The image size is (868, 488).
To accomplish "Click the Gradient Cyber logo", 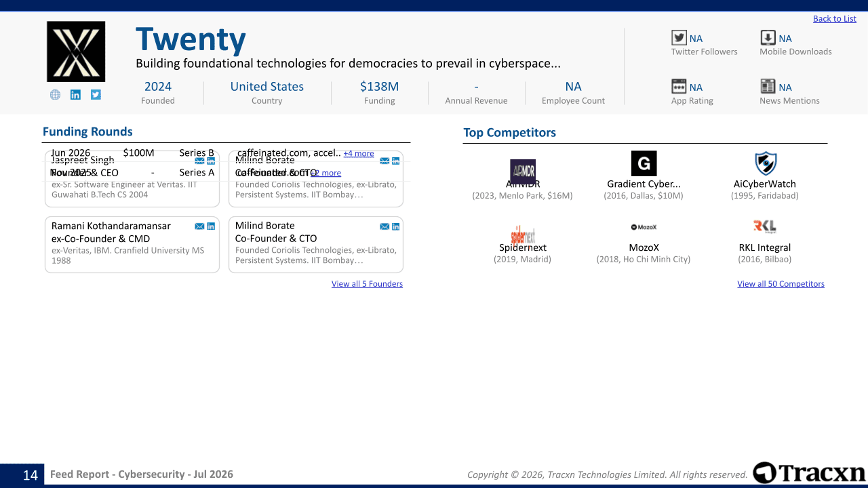I will click(x=644, y=164).
